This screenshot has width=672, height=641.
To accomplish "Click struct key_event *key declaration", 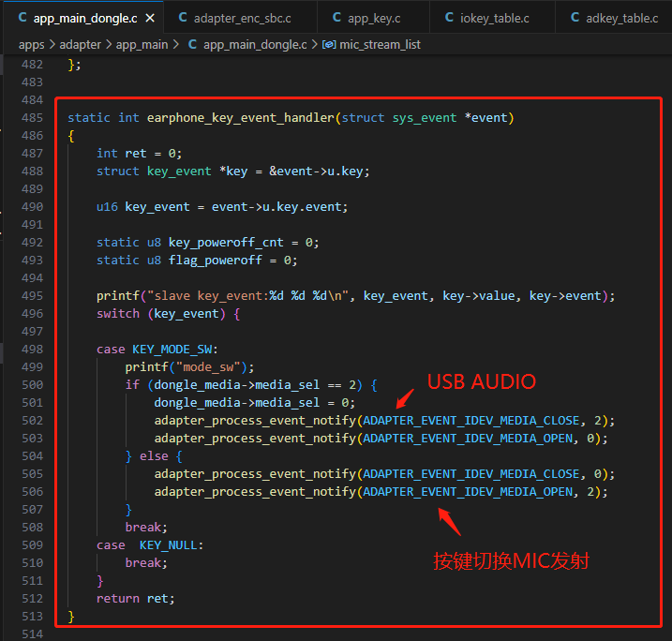I will [x=232, y=171].
